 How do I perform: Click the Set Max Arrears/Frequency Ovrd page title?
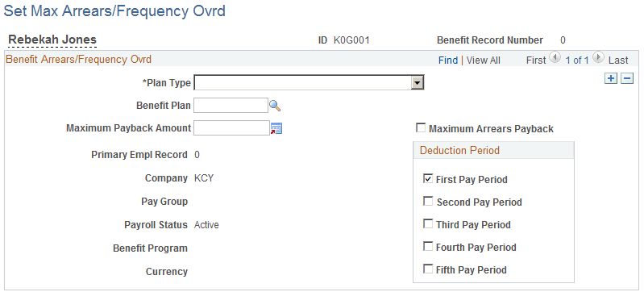click(x=114, y=11)
